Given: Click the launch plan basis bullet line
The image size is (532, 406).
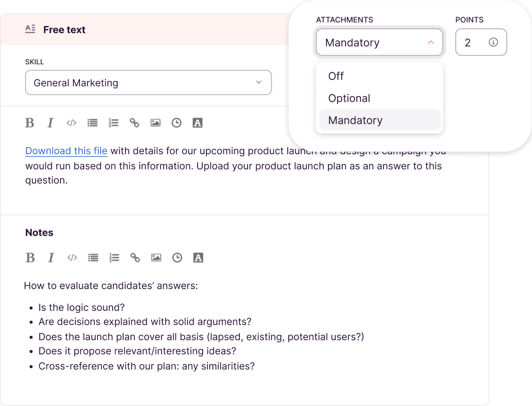Looking at the screenshot, I should [x=201, y=337].
